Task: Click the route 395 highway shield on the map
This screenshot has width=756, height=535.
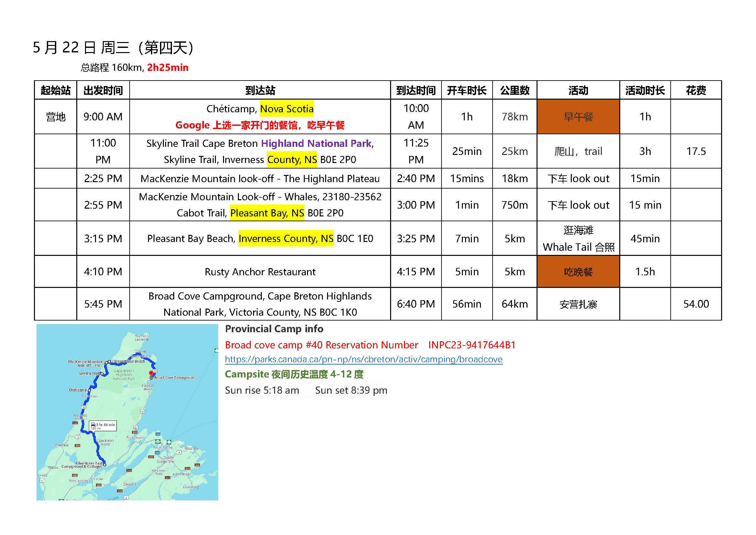Action: (77, 445)
